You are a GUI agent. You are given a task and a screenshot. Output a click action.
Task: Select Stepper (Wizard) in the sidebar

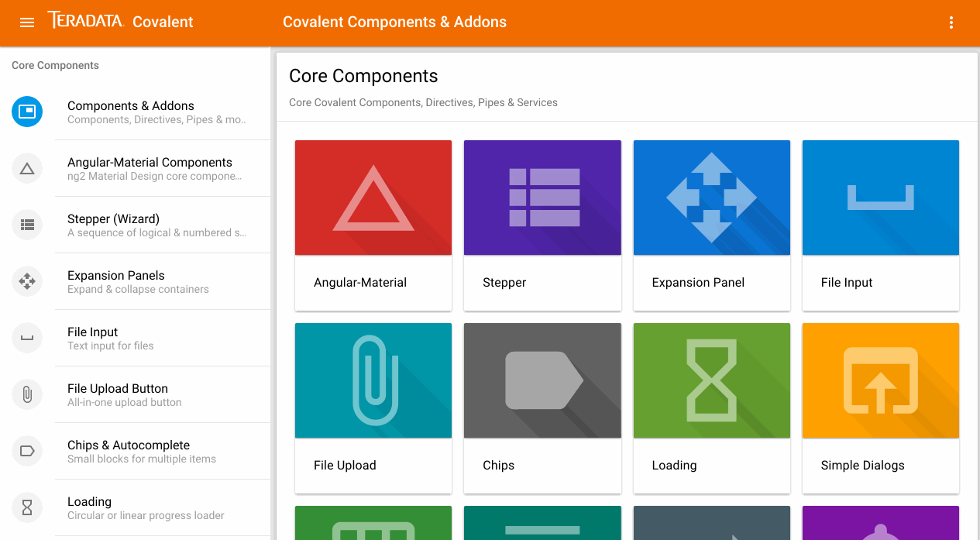tap(136, 225)
